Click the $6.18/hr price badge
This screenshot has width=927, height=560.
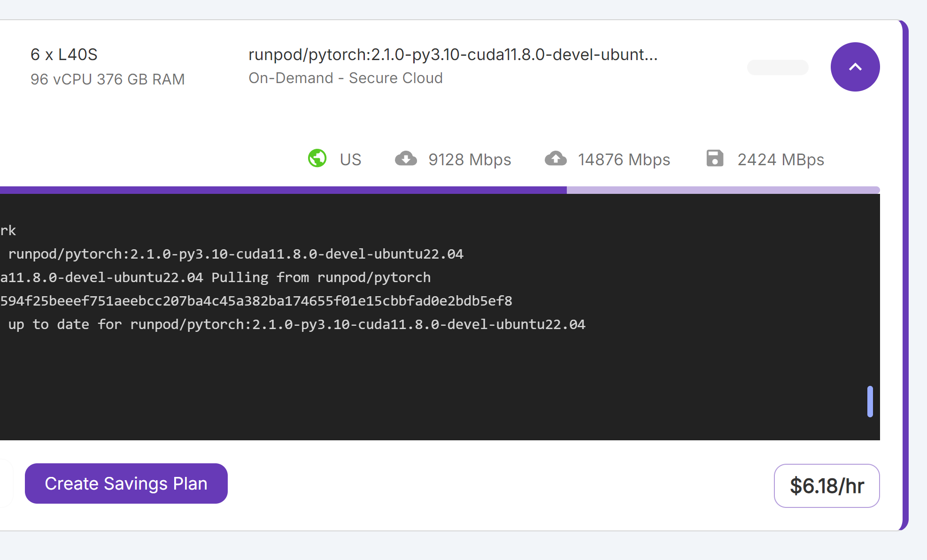tap(827, 486)
